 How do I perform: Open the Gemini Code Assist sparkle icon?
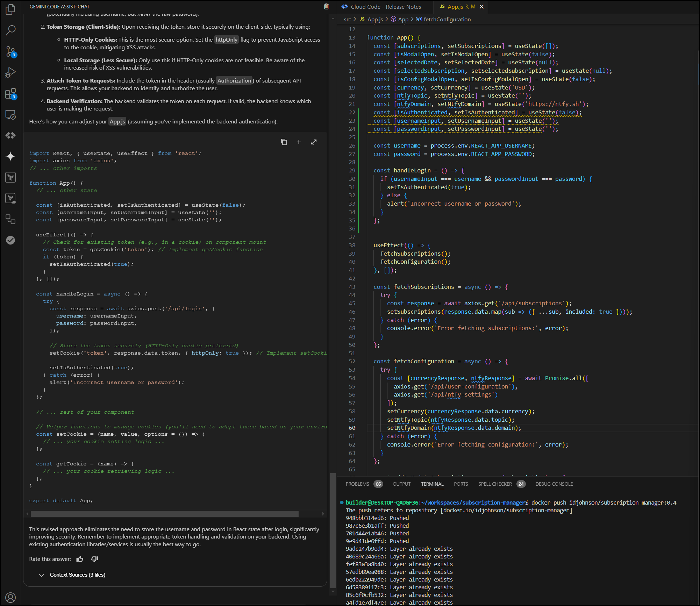click(10, 156)
